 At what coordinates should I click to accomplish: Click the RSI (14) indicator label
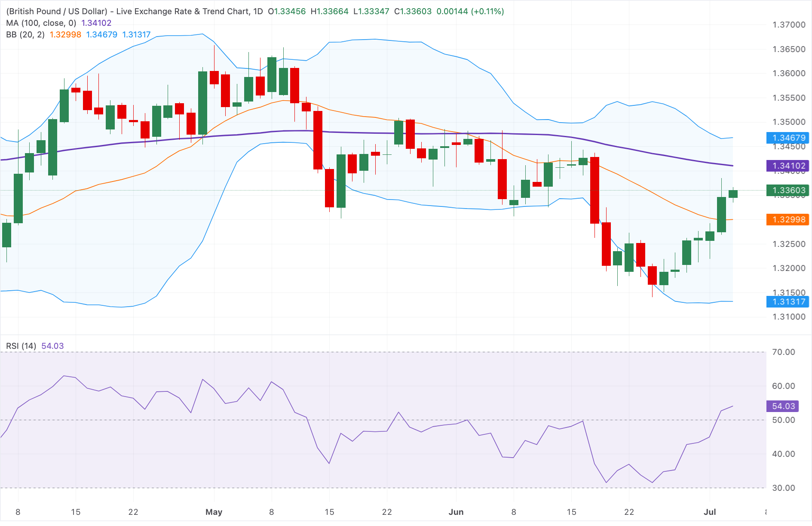coord(21,346)
